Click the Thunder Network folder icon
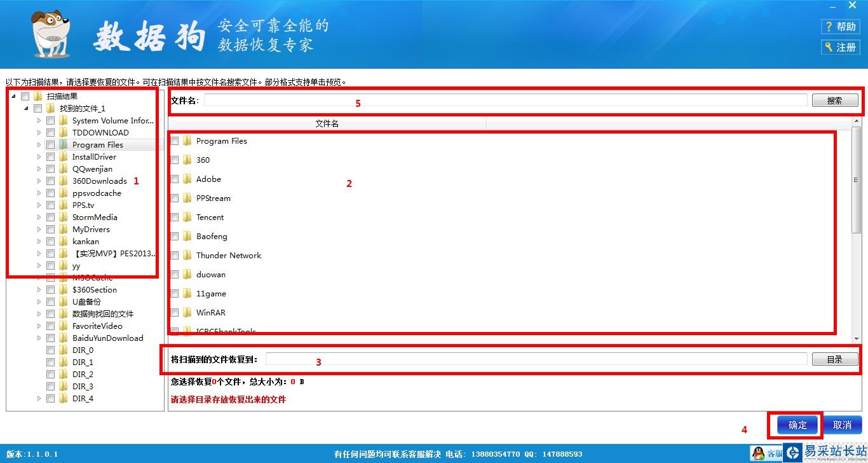Viewport: 868px width, 463px height. [x=187, y=256]
